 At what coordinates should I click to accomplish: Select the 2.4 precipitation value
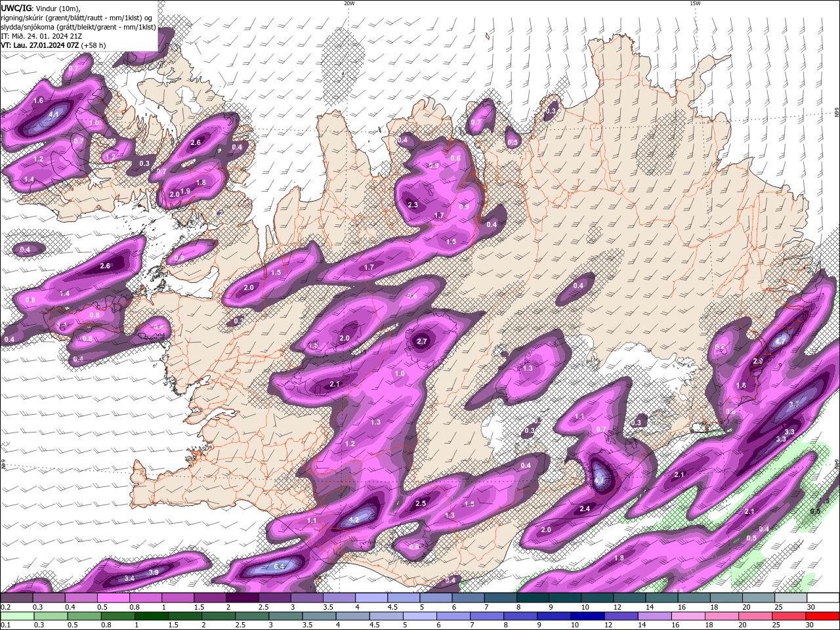(585, 509)
